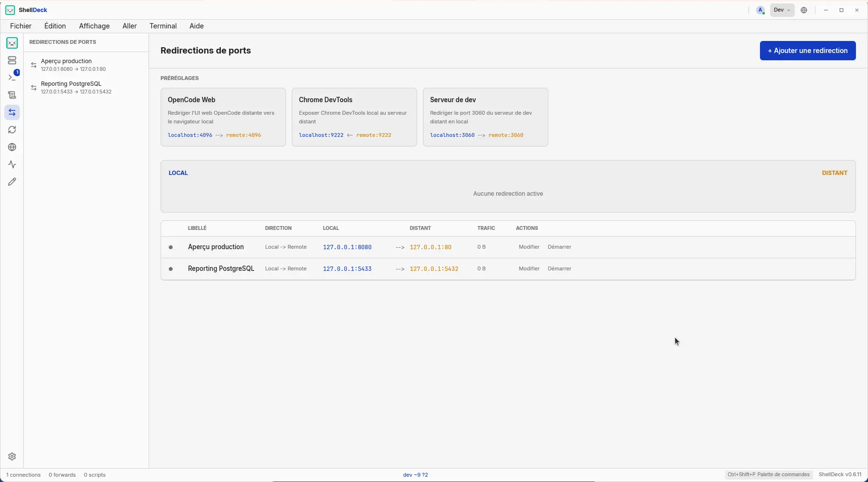Select the port forwarding arrows sidebar icon

click(x=12, y=112)
